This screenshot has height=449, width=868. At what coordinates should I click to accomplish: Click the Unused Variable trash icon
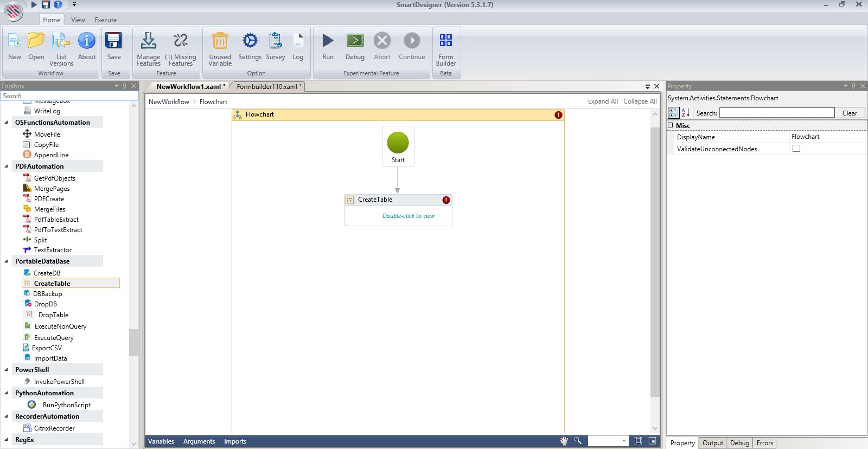[220, 41]
